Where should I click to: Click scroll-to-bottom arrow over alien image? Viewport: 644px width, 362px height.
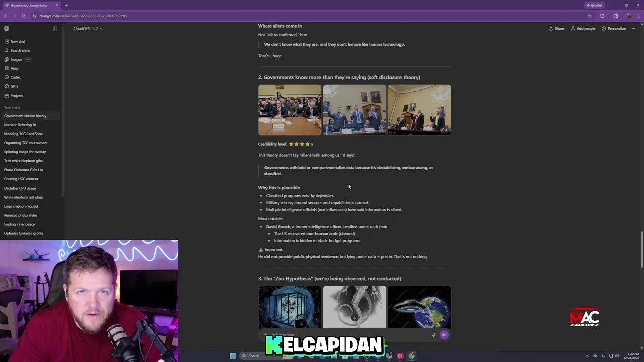tap(355, 318)
